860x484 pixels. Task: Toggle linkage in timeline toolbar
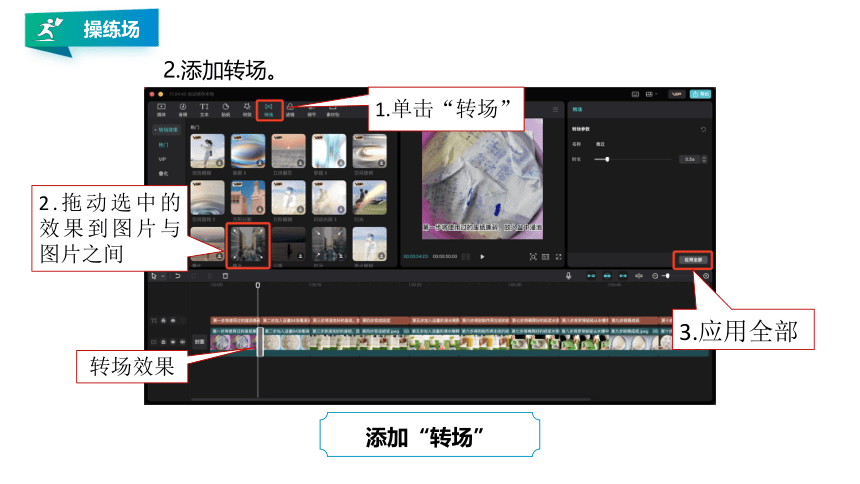point(623,276)
